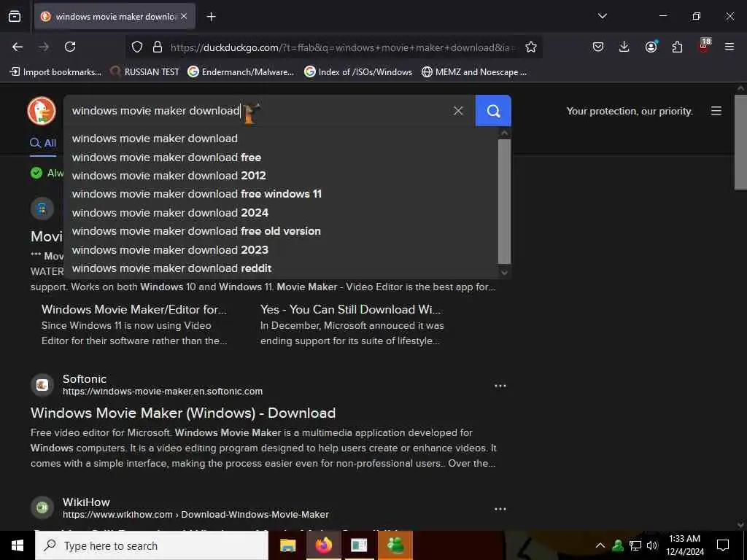Open the clock showing 1:33 AM
747x560 pixels.
[684, 545]
